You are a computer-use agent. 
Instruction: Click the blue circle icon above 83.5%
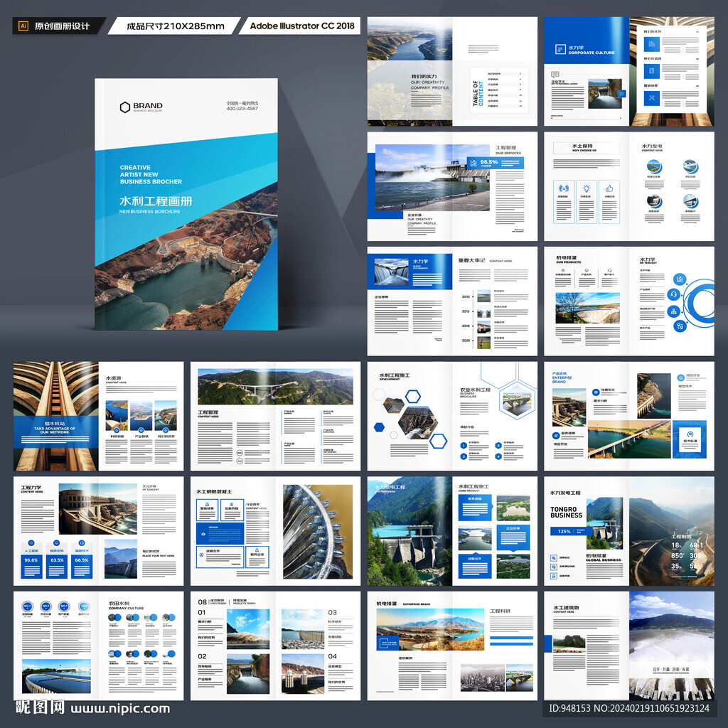click(x=57, y=542)
